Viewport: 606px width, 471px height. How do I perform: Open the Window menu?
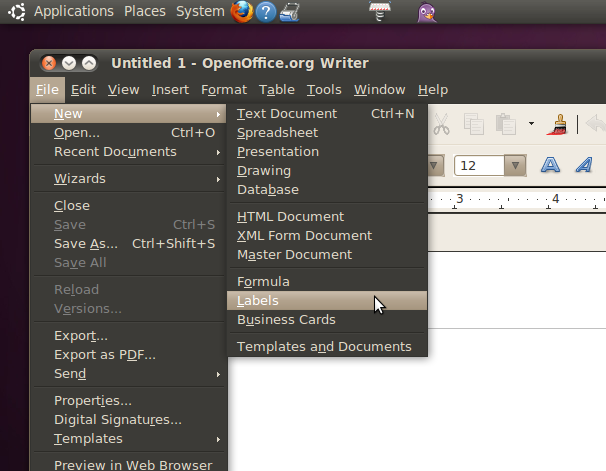[380, 90]
